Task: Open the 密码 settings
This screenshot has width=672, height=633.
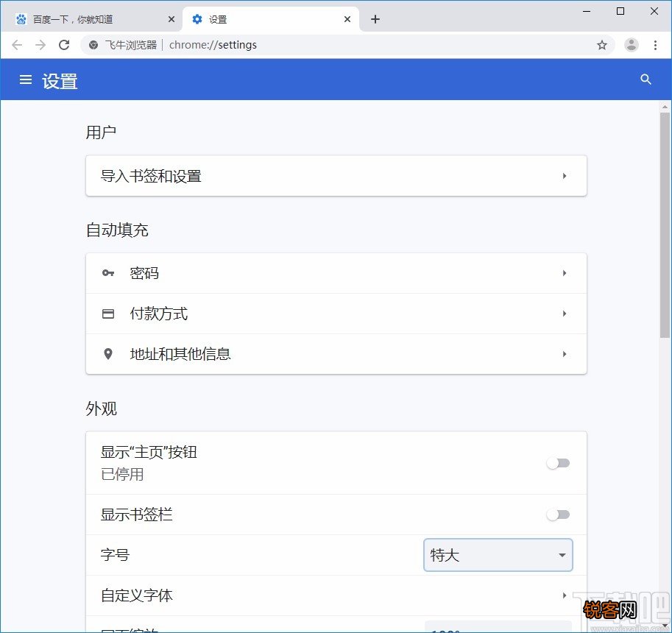Action: coord(336,273)
